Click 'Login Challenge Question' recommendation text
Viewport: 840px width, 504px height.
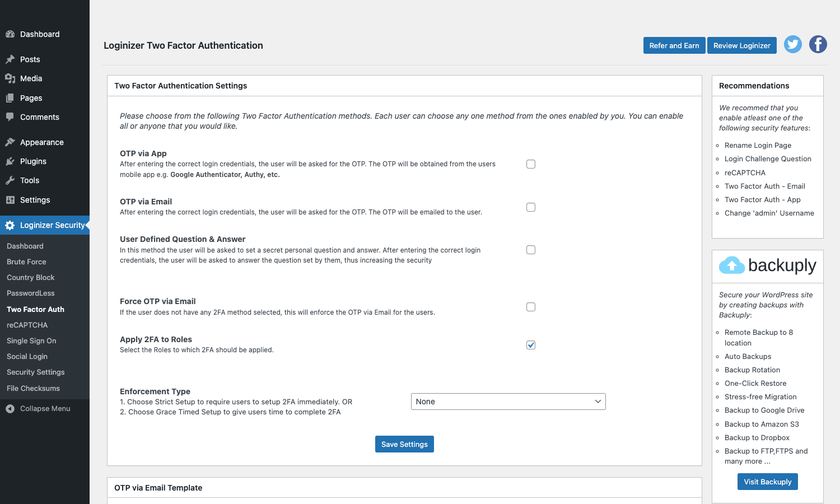(768, 158)
